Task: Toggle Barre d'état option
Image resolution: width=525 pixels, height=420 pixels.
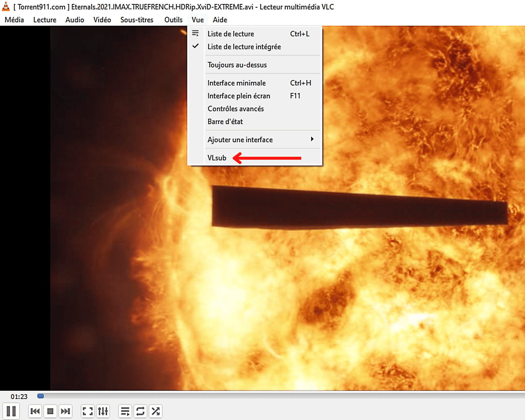Action: (x=255, y=122)
